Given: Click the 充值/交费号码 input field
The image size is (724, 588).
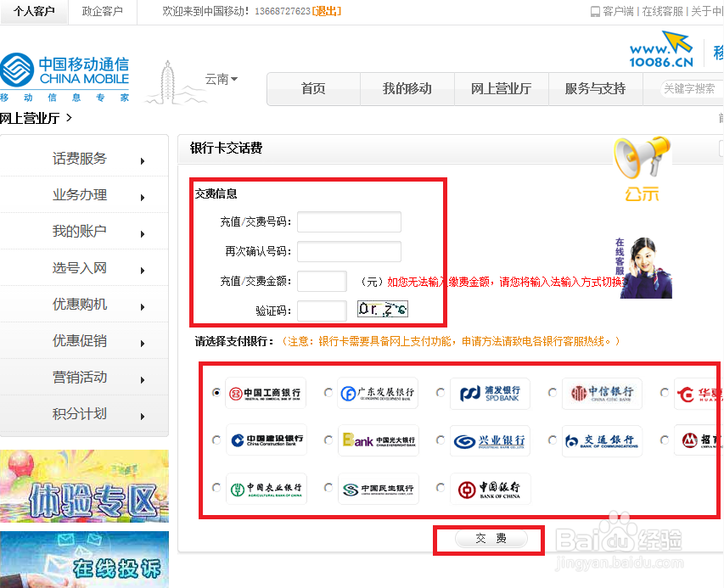Looking at the screenshot, I should coord(349,221).
